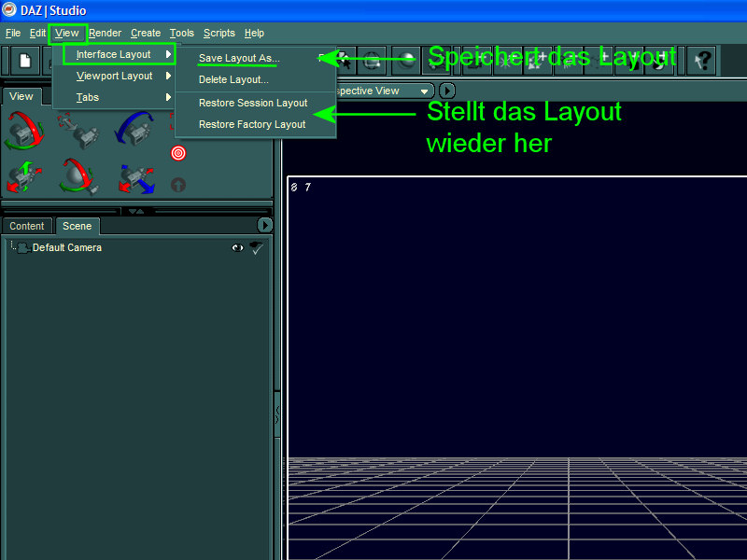Select the orbit camera icon with red-green arrows
The width and height of the screenshot is (747, 560).
24,131
